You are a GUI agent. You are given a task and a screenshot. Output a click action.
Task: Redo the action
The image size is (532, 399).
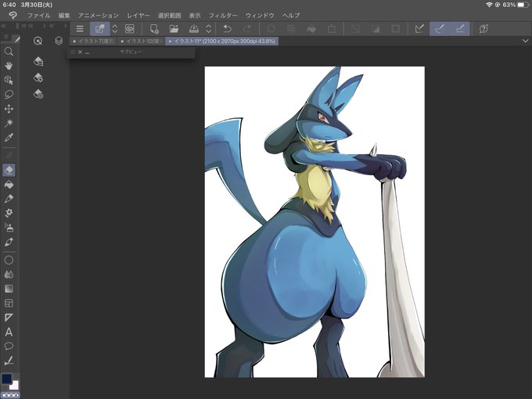point(247,29)
